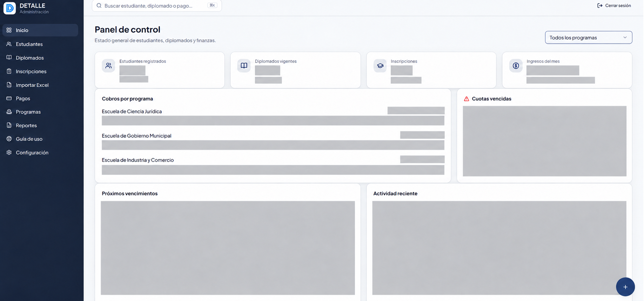Click the Actividad reciente heading

click(395, 194)
